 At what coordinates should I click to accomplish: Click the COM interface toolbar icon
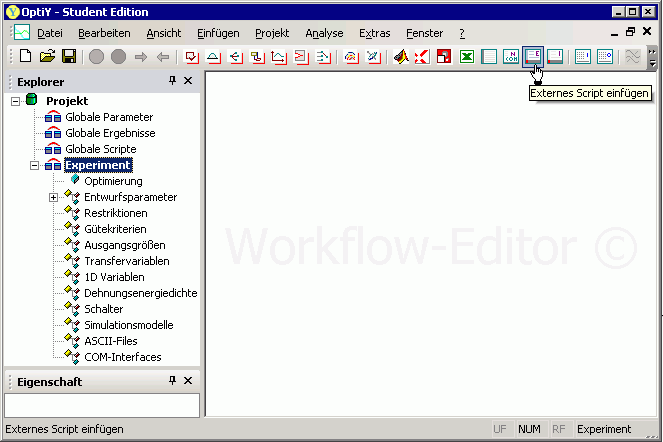tap(511, 57)
